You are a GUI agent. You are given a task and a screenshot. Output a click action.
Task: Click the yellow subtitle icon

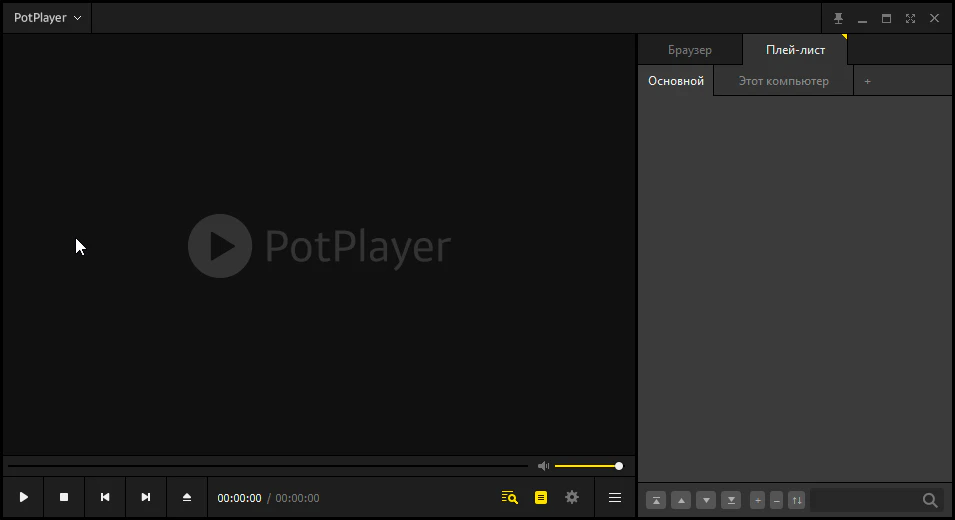tap(541, 497)
